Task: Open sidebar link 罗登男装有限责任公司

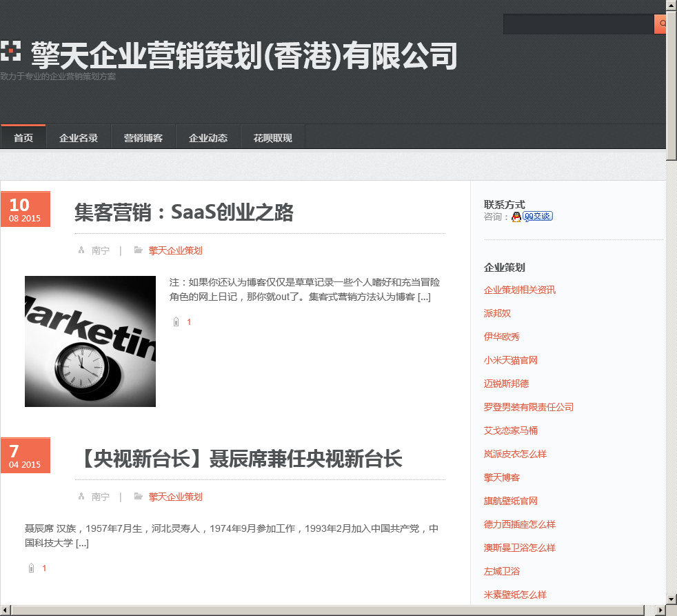Action: coord(529,406)
